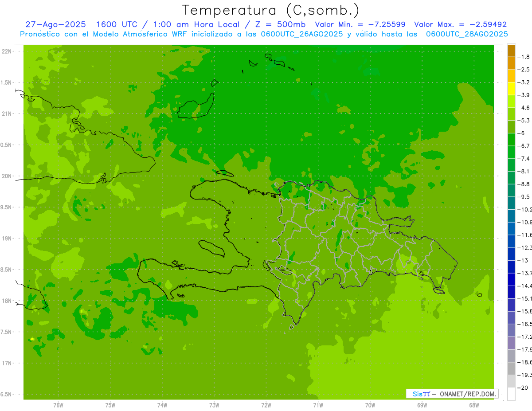The image size is (532, 411).
Task: Select the blue swatch between -13 and -13.7
Action: (511, 266)
